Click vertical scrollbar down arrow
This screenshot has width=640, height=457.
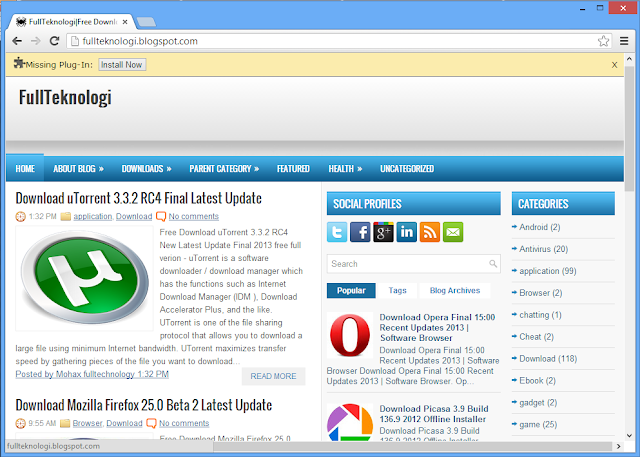coord(629,436)
